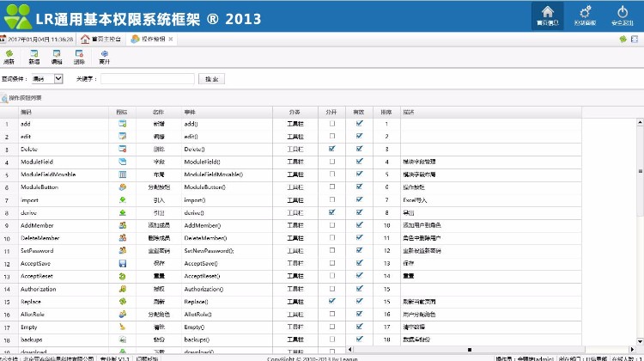Click the icon in the edit row
The image size is (644, 361).
pos(123,136)
